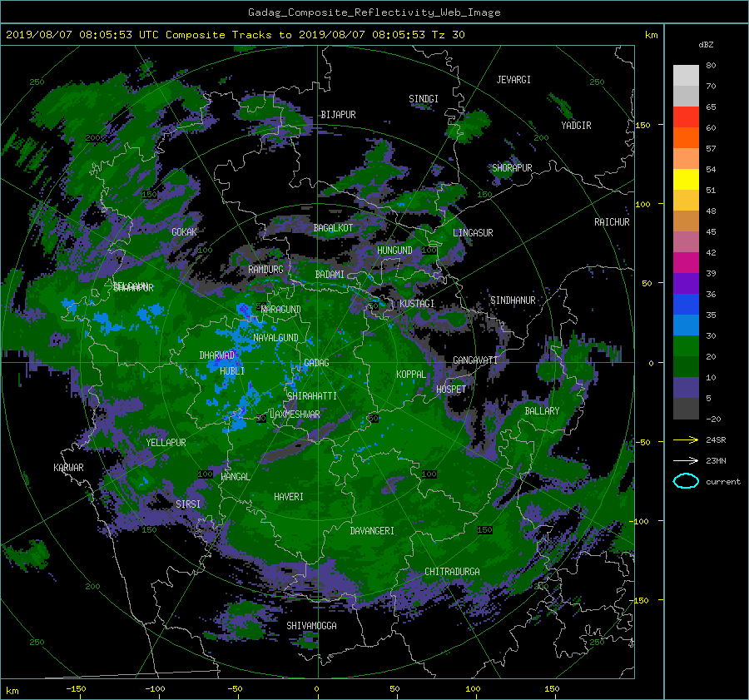The image size is (749, 700).
Task: Click the 'dBZ' legend heading
Action: point(706,45)
